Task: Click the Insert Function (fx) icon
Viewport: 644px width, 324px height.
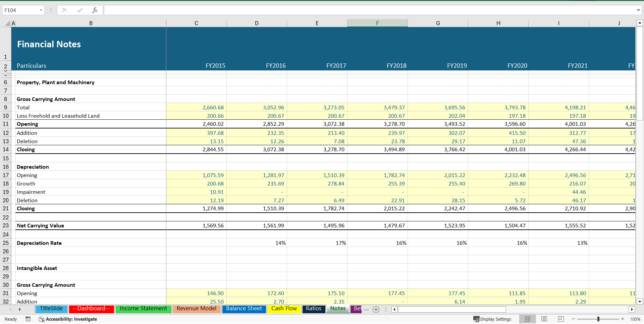Action: click(x=95, y=10)
